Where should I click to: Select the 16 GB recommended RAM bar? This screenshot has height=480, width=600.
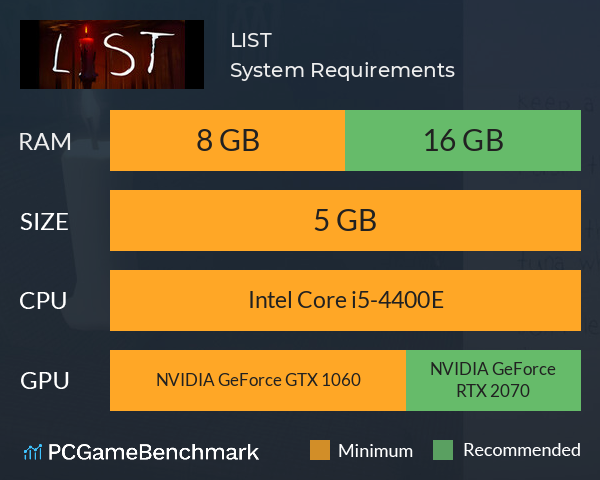463,140
